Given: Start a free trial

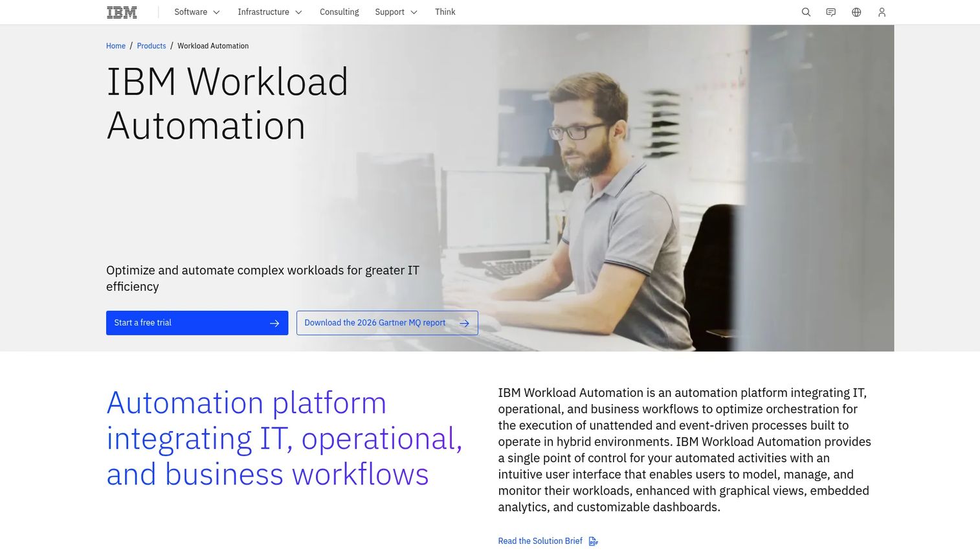Looking at the screenshot, I should click(x=197, y=323).
